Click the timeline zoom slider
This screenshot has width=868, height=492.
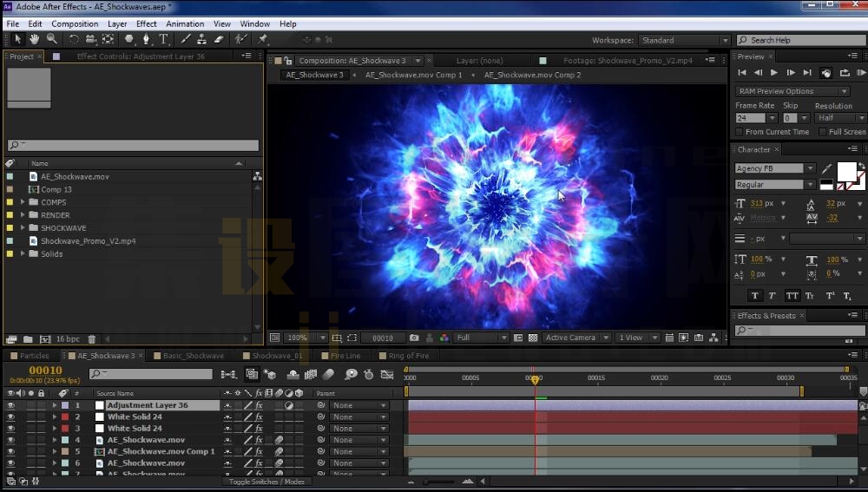coord(440,482)
